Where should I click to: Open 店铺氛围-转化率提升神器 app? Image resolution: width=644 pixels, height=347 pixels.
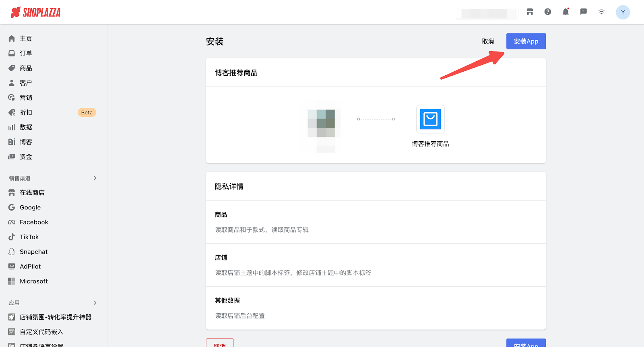point(55,317)
